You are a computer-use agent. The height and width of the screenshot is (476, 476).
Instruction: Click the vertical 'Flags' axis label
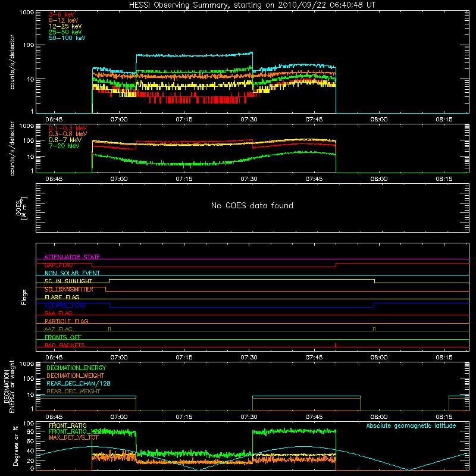pos(24,297)
